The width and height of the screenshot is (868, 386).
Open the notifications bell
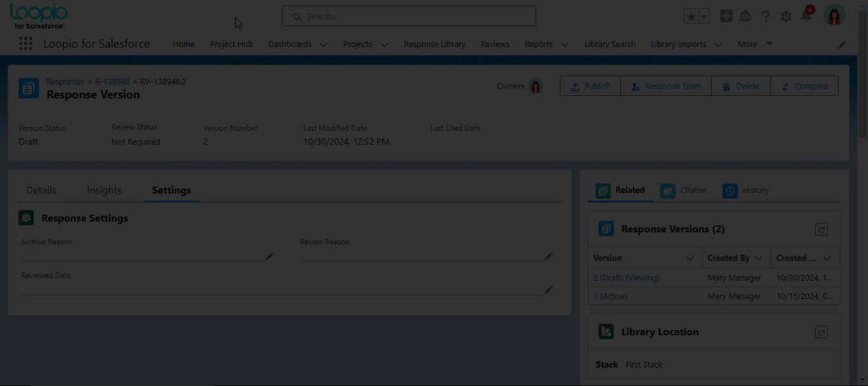pos(806,16)
